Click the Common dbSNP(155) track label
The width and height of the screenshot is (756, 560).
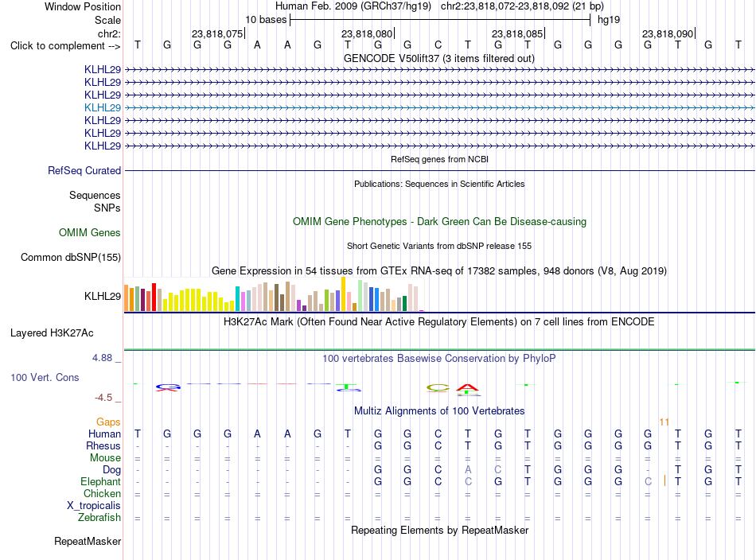pyautogui.click(x=70, y=258)
